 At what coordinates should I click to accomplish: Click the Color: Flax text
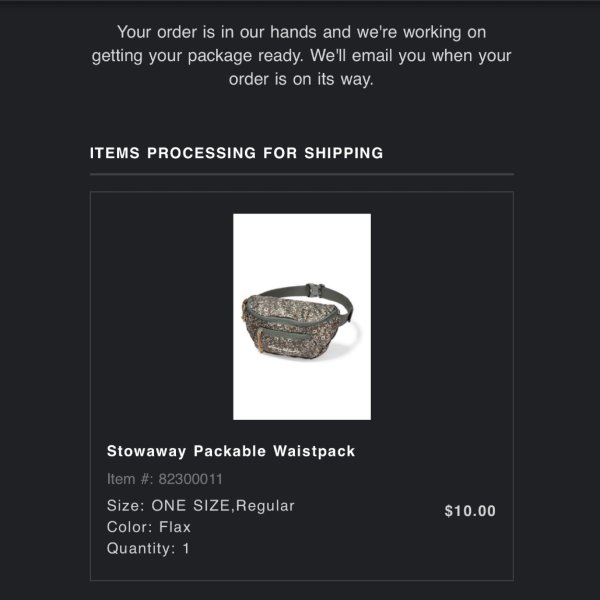148,527
